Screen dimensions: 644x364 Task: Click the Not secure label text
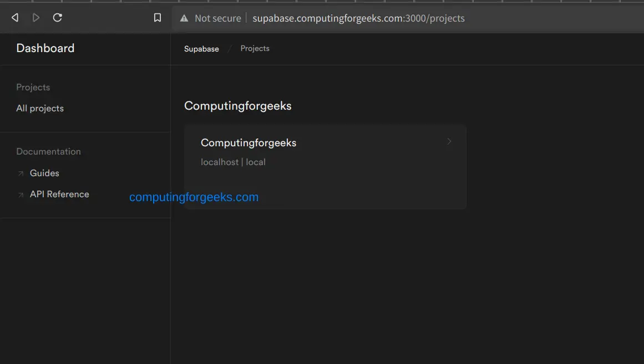(x=218, y=18)
